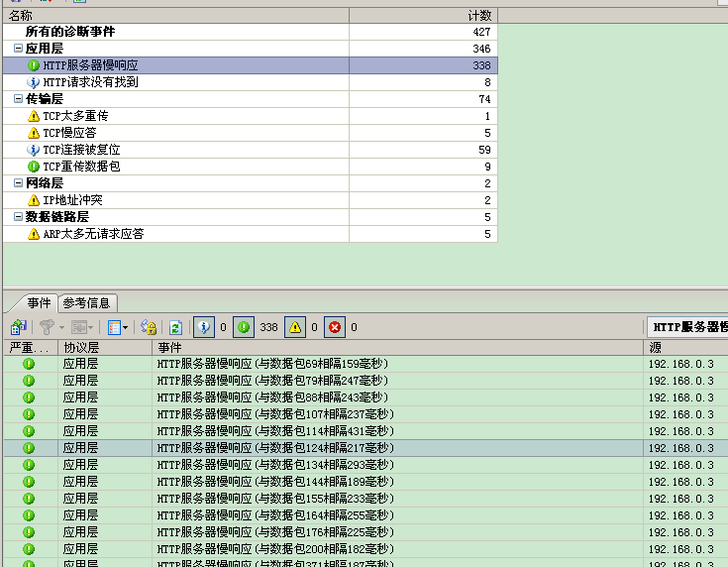Select TCP重传数据包 diagnosis item
728x567 pixels.
(x=251, y=166)
